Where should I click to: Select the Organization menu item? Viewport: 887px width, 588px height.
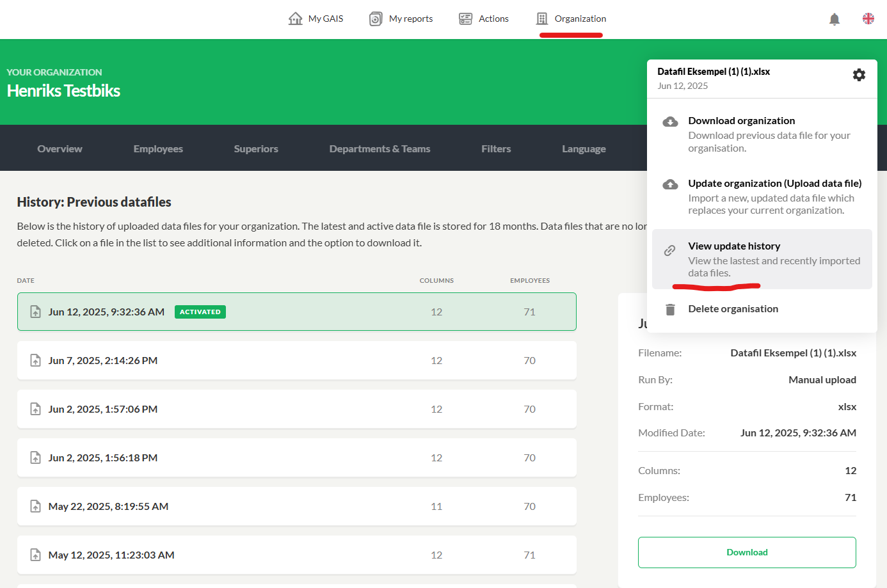tap(571, 19)
